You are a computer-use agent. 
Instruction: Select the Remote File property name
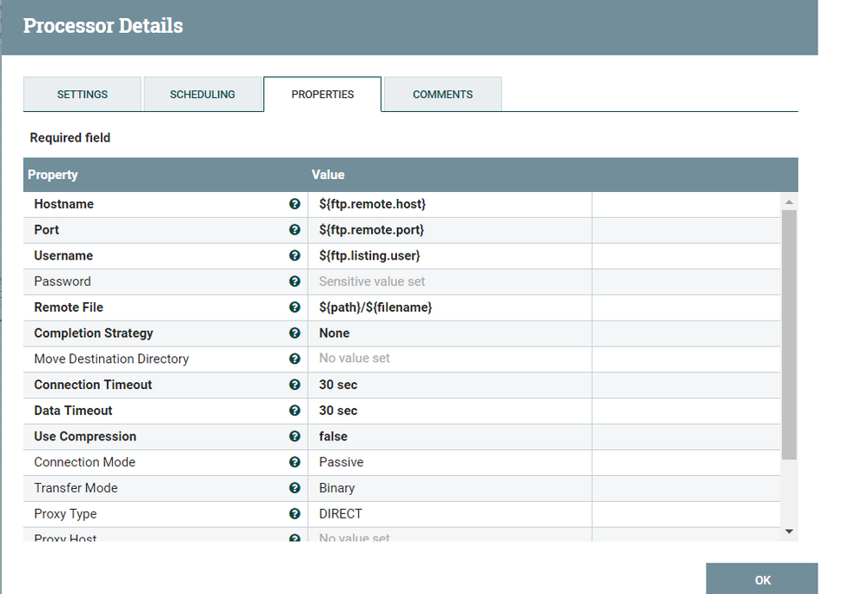pos(69,307)
